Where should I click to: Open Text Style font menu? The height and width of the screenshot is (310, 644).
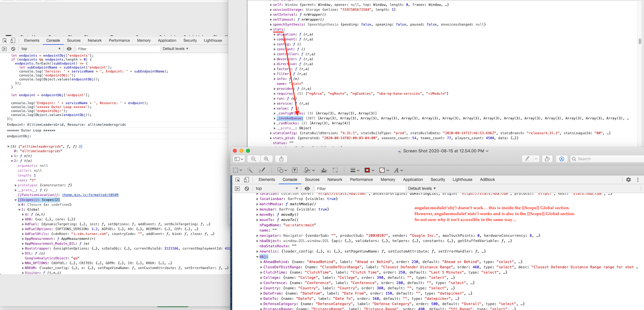point(399,170)
